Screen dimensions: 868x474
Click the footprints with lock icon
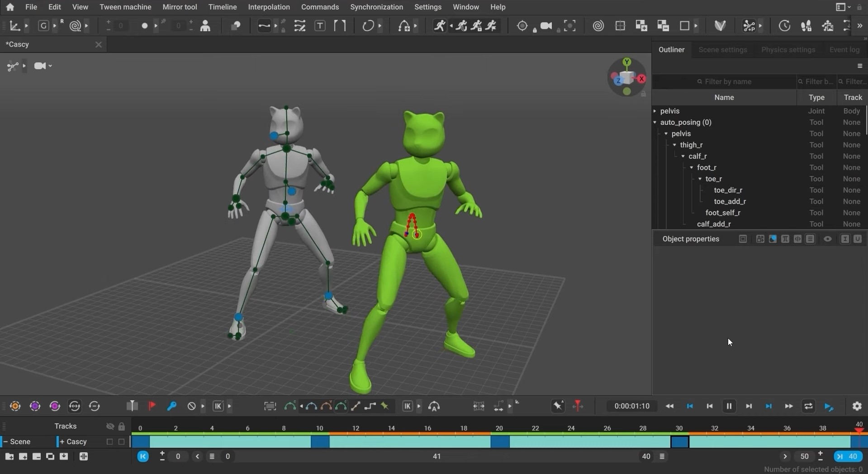[x=806, y=26]
